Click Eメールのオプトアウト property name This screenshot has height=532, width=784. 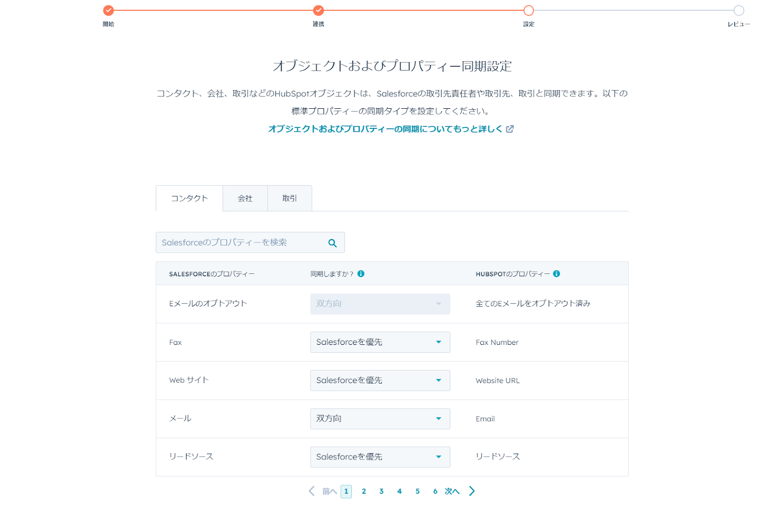coord(208,304)
